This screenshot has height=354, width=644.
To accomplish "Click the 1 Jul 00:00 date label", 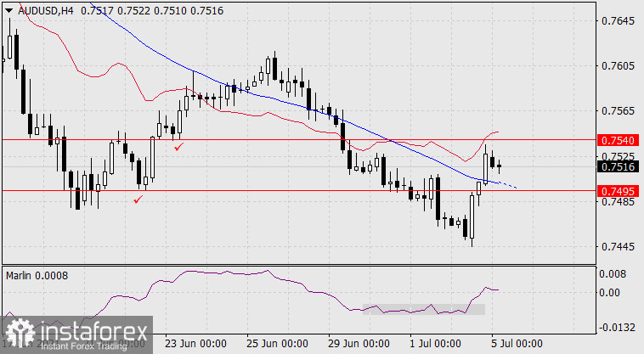I will click(x=435, y=344).
